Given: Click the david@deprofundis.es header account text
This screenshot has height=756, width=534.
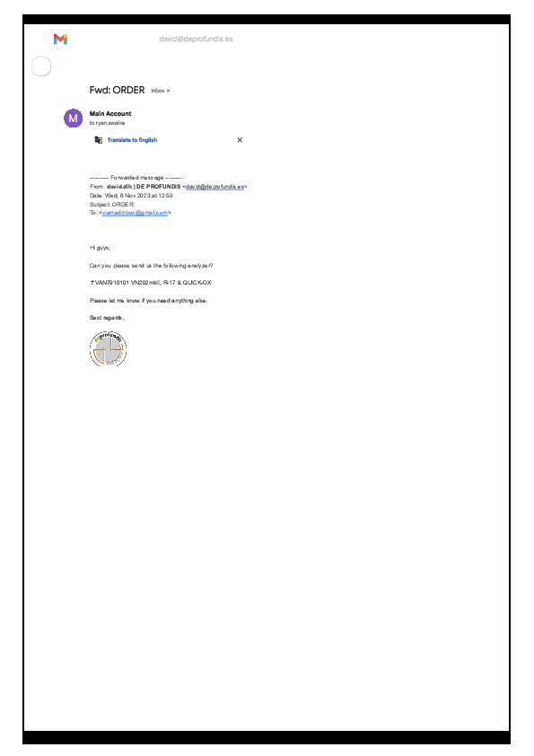Looking at the screenshot, I should [197, 39].
